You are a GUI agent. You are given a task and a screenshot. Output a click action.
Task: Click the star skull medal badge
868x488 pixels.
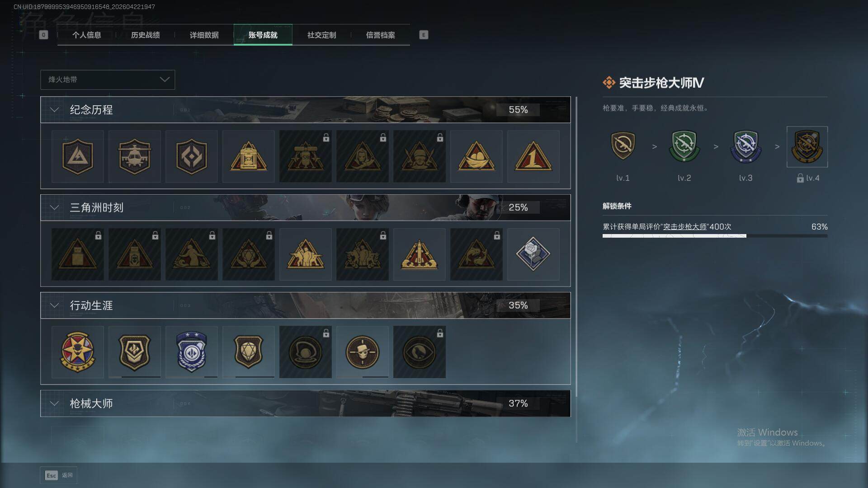click(77, 352)
